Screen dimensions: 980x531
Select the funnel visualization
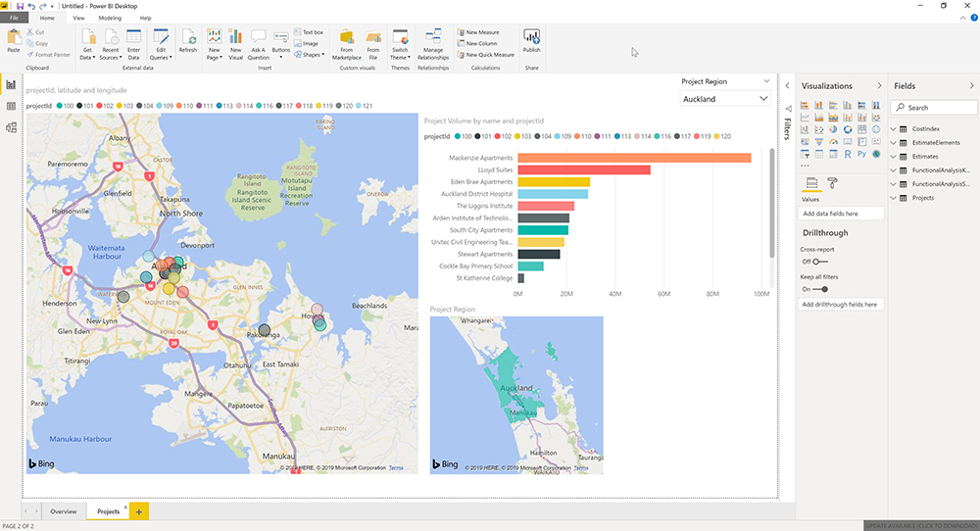pos(818,142)
